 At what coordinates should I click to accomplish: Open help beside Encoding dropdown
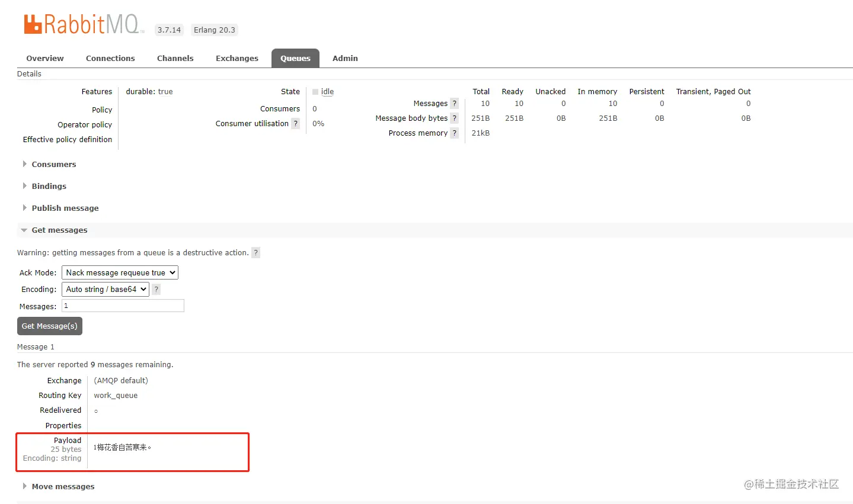pyautogui.click(x=156, y=289)
